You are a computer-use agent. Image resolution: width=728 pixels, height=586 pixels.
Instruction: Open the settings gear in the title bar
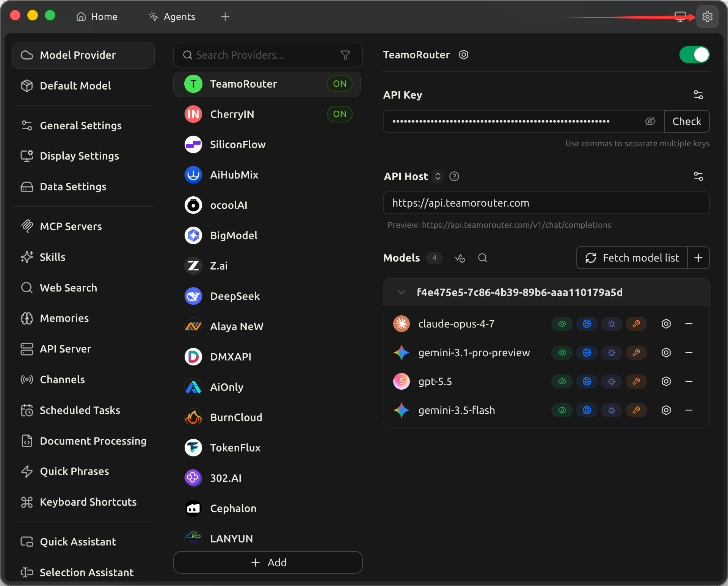pyautogui.click(x=707, y=17)
